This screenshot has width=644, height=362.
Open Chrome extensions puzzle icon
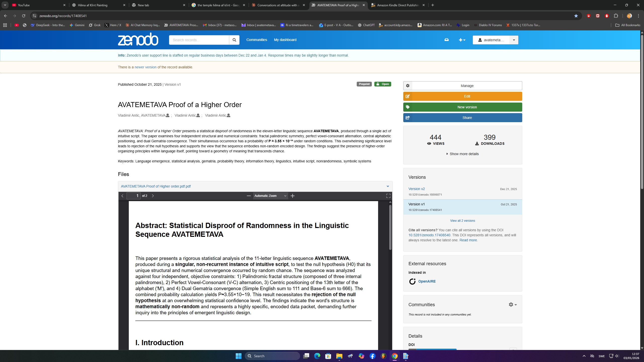coord(616,16)
